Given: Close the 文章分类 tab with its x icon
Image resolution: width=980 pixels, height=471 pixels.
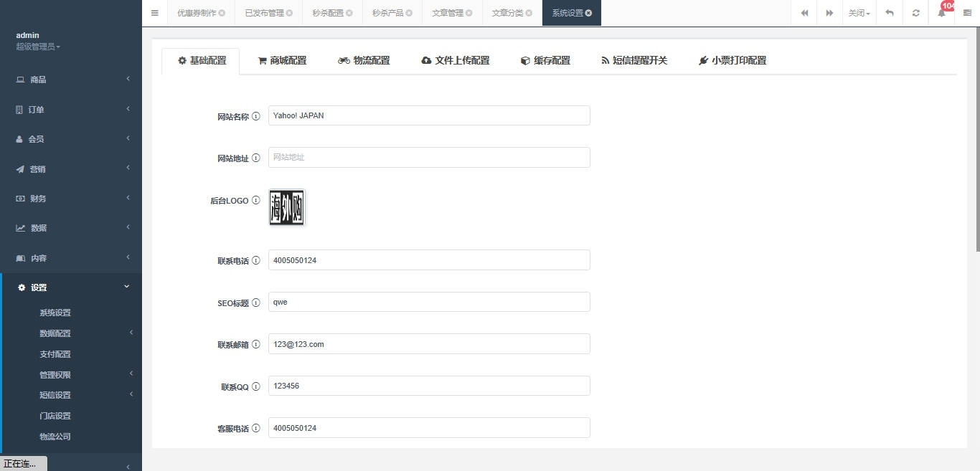Looking at the screenshot, I should click(529, 13).
